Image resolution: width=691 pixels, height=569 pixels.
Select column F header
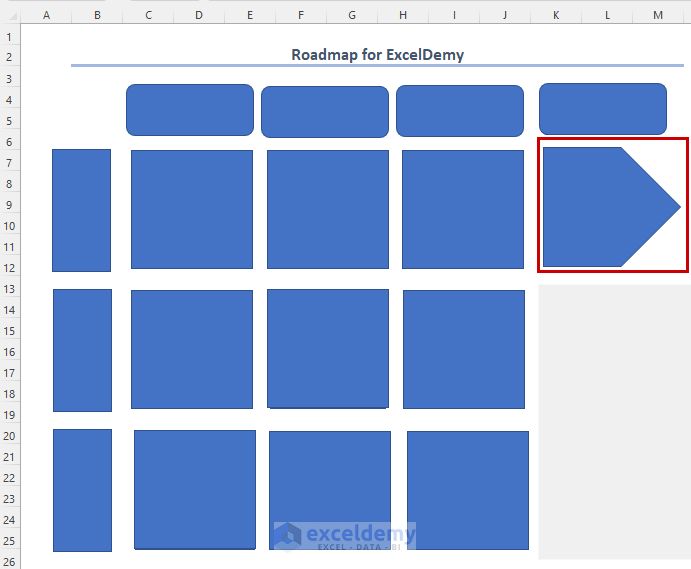pos(301,15)
